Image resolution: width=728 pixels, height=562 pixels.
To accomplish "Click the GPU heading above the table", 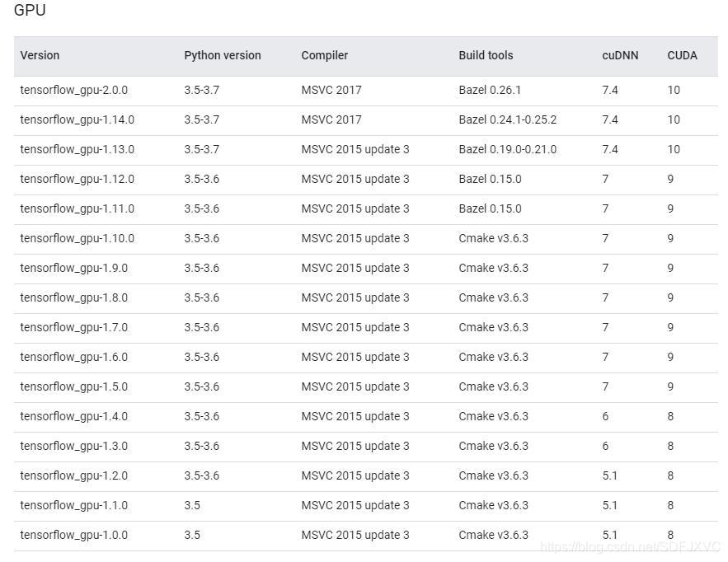I will pyautogui.click(x=30, y=10).
